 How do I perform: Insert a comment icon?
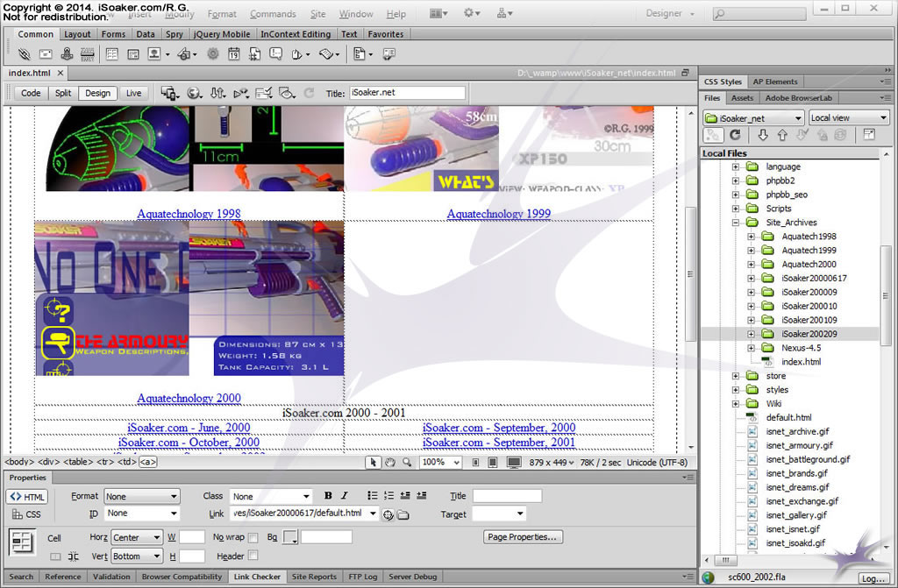276,54
